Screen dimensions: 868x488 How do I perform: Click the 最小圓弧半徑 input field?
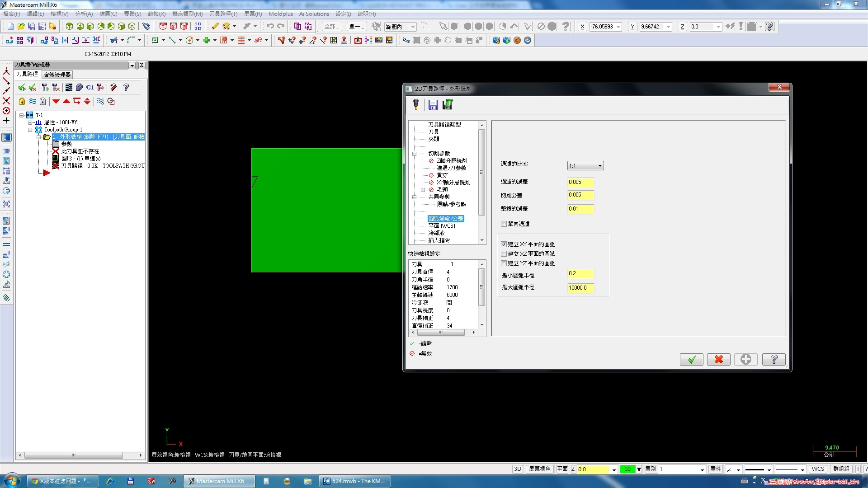tap(580, 274)
